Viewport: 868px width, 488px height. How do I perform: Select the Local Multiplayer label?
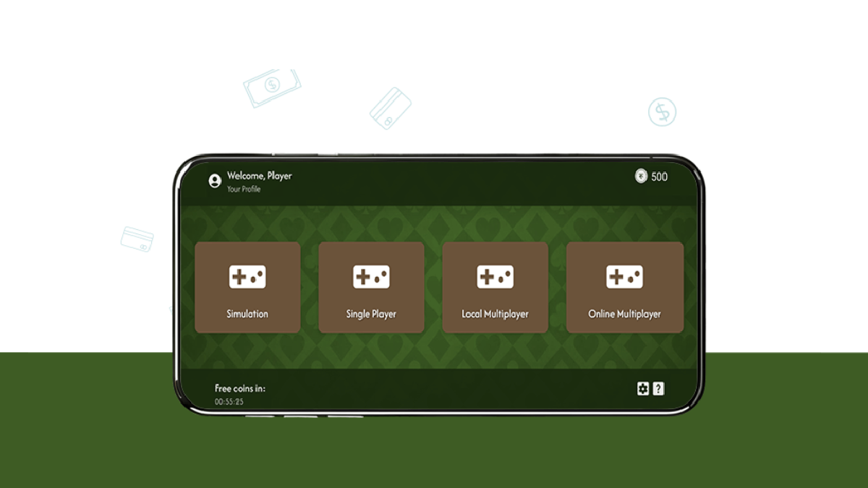(495, 314)
